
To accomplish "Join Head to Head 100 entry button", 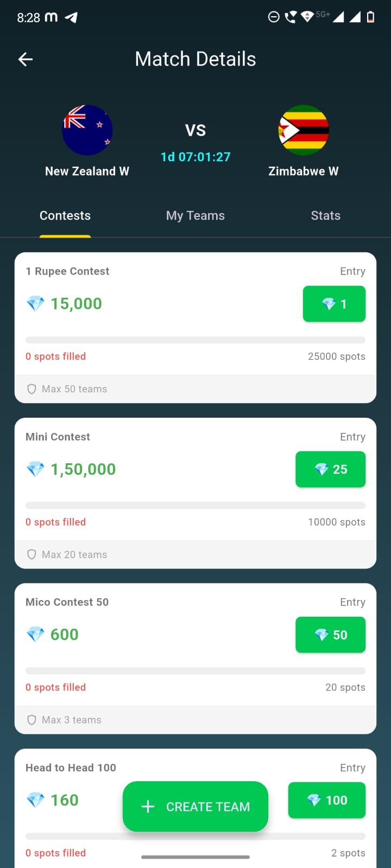I will click(326, 800).
